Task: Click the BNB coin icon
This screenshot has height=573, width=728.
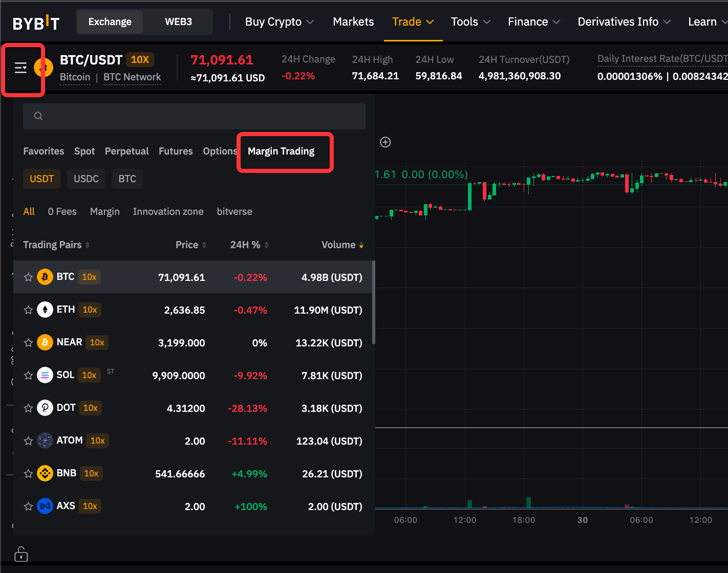Action: pyautogui.click(x=45, y=473)
